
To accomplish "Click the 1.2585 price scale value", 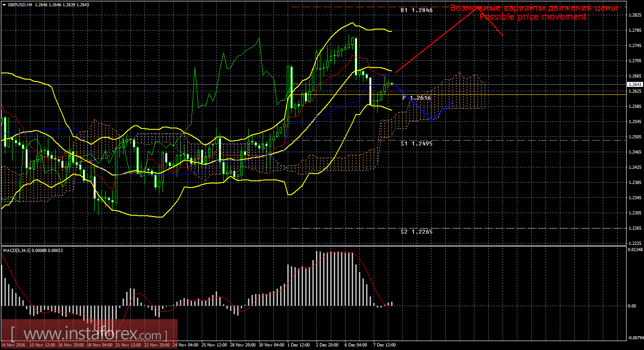I will point(634,107).
